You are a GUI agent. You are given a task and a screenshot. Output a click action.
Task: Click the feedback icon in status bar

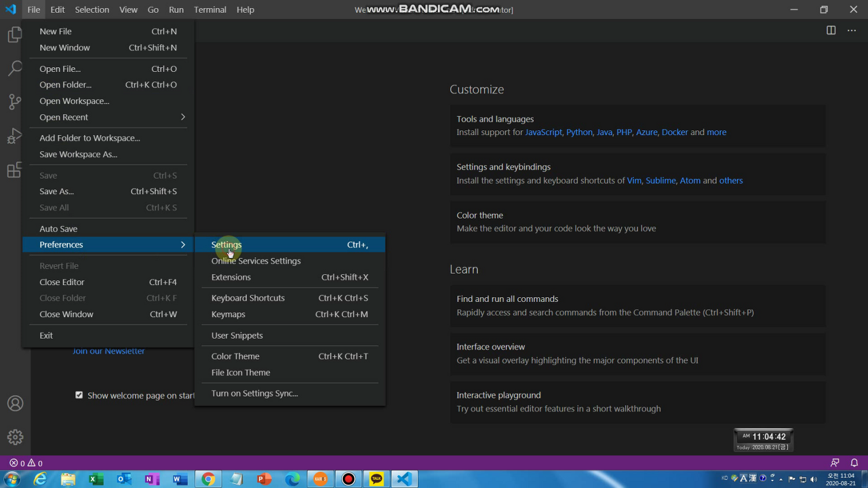[x=835, y=464]
